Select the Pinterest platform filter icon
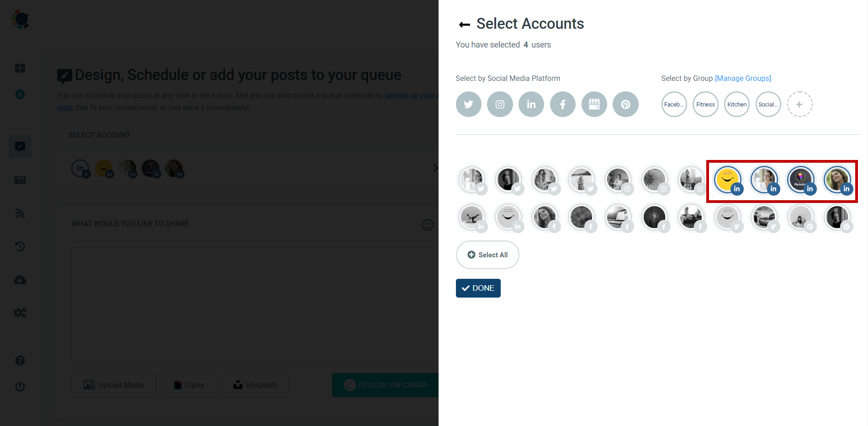Image resolution: width=868 pixels, height=426 pixels. [625, 104]
